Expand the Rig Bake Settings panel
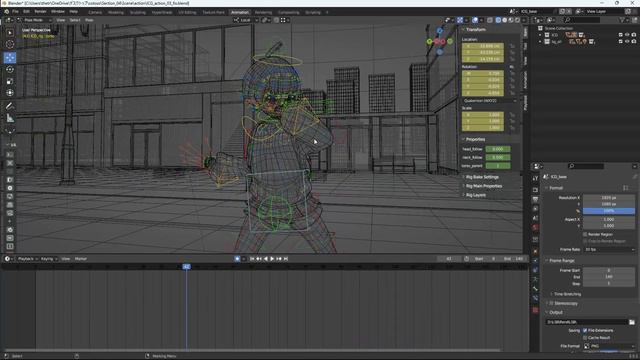 click(482, 177)
